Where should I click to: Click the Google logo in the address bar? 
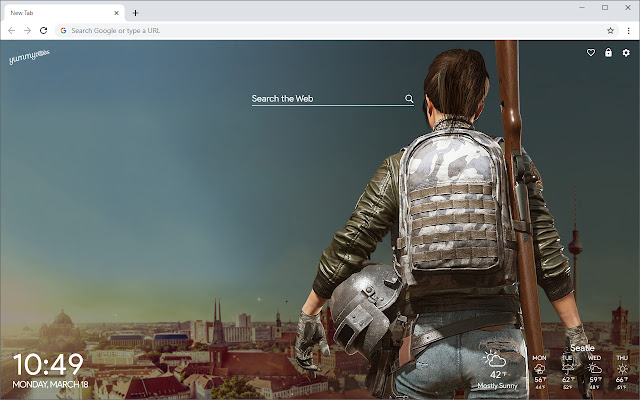[63, 31]
